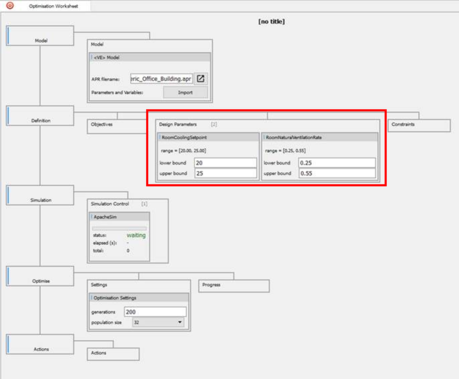Select the Model stage box
This screenshot has width=459, height=379.
click(40, 35)
